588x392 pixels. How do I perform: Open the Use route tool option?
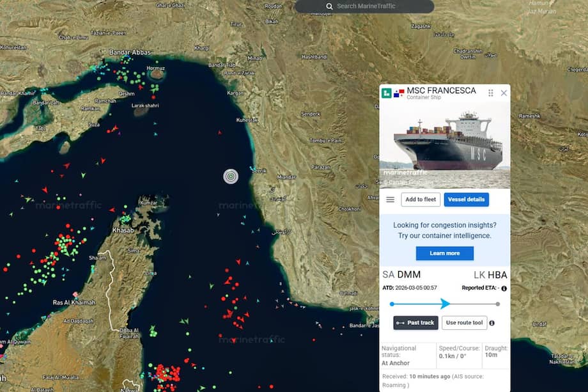coord(464,323)
